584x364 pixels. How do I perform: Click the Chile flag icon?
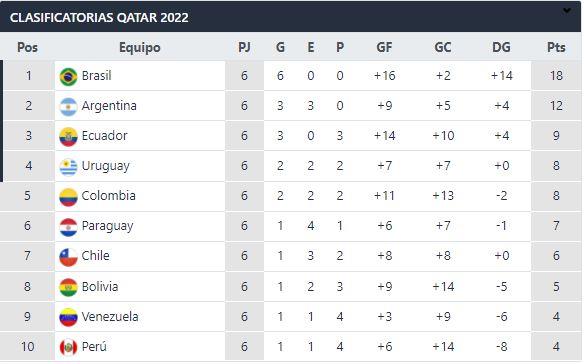69,257
